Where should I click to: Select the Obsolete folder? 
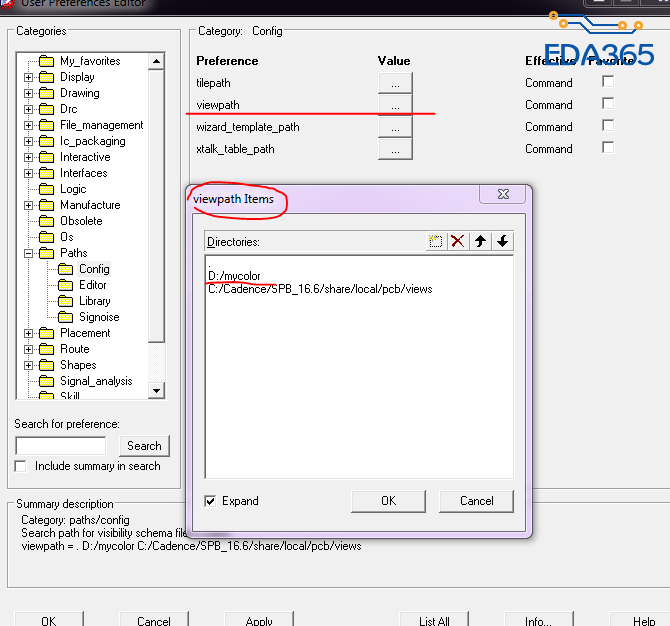pyautogui.click(x=81, y=221)
